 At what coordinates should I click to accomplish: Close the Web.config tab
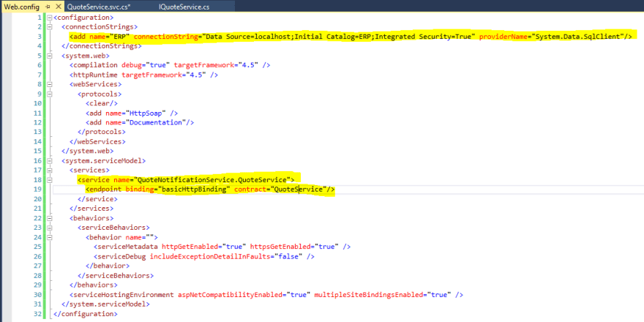tap(58, 7)
